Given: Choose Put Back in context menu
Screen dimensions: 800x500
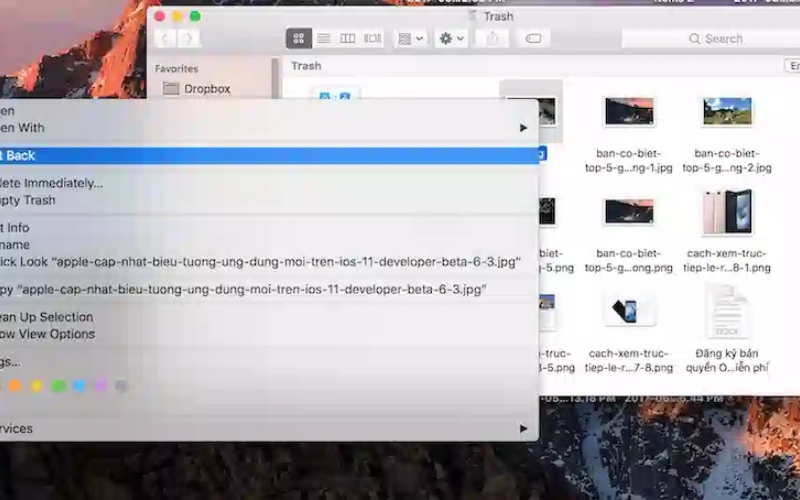Looking at the screenshot, I should [269, 156].
